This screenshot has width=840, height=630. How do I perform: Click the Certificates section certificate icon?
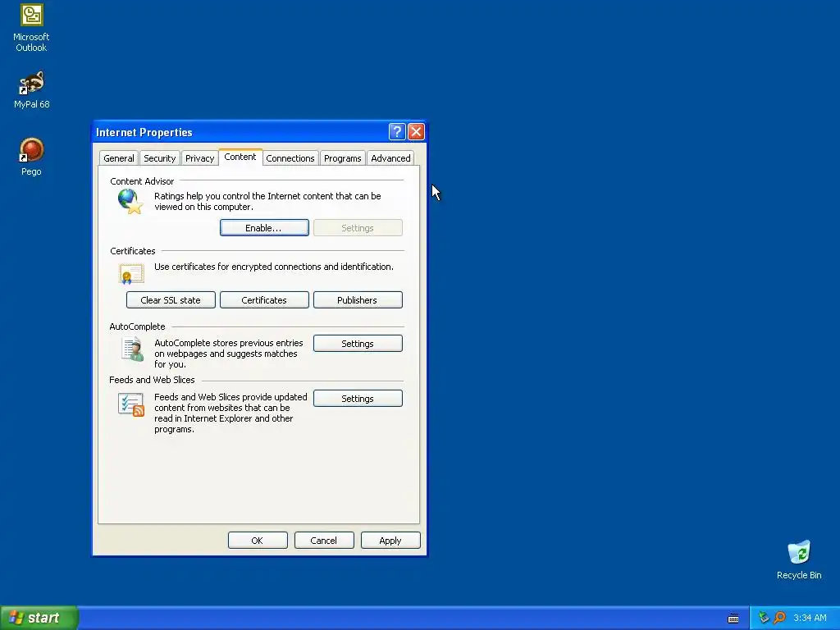[131, 274]
